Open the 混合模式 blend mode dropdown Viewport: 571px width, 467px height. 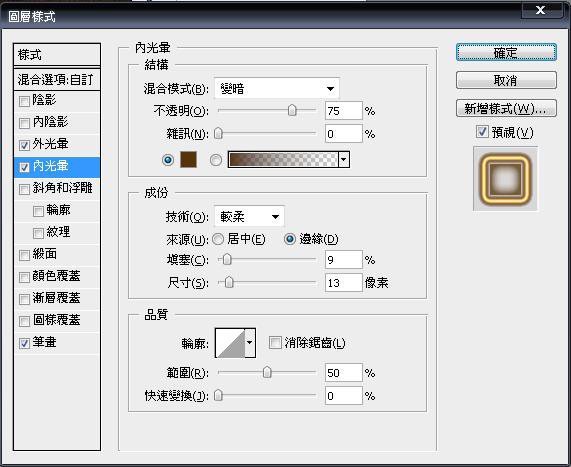277,89
